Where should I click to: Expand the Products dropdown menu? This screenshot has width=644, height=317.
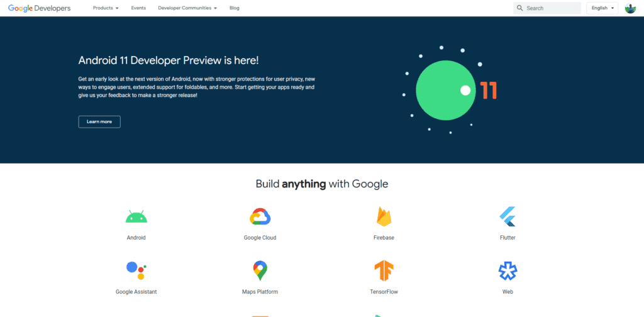pos(106,8)
